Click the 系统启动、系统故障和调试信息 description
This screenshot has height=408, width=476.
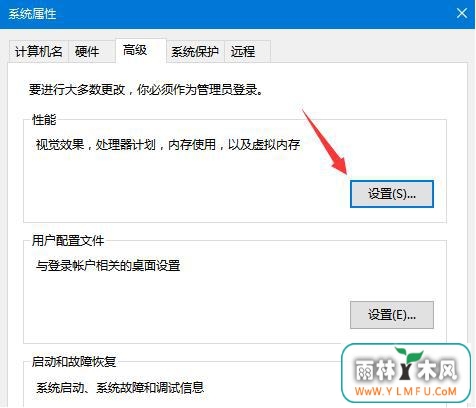[x=120, y=387]
